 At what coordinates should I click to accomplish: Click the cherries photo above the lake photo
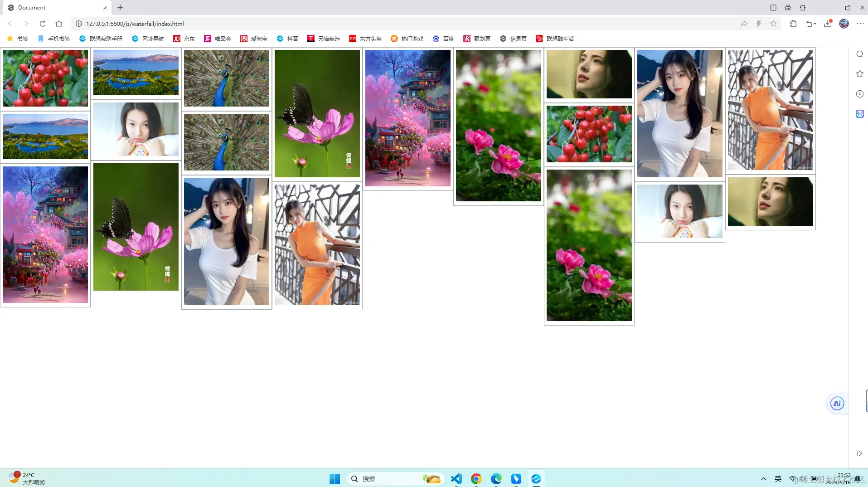tap(45, 78)
